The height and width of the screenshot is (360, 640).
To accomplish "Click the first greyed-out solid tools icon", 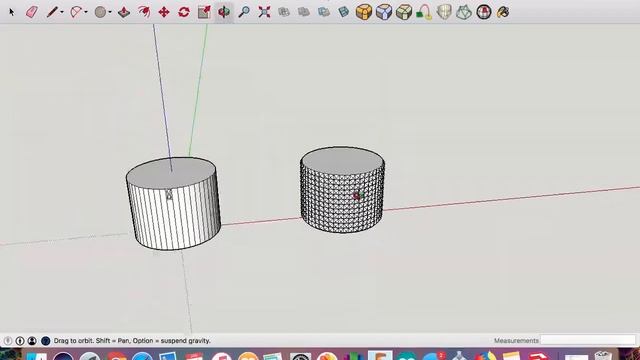I will [284, 12].
